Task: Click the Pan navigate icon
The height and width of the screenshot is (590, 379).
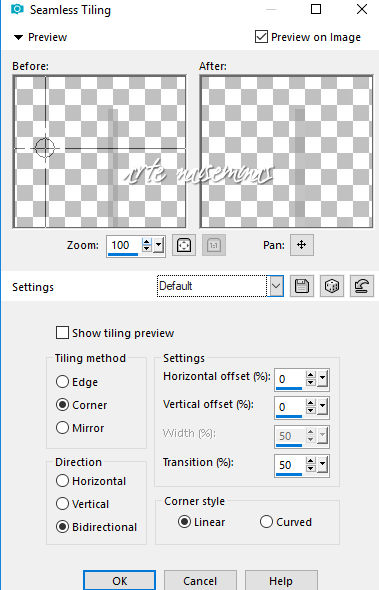Action: tap(301, 245)
